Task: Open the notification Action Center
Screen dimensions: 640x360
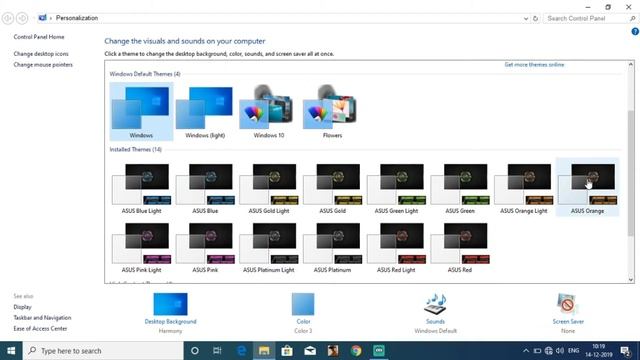Action: tap(625, 351)
